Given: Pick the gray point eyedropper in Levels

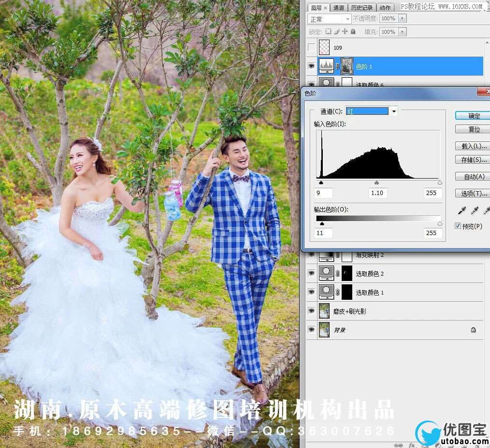Looking at the screenshot, I should 475,211.
